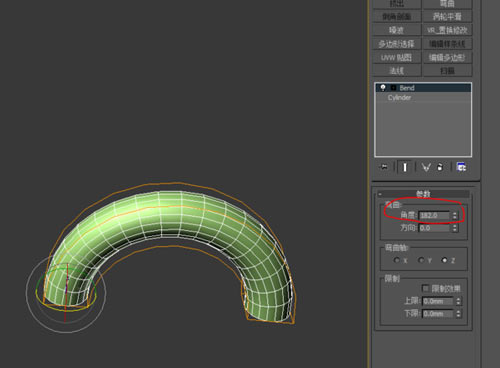Click the 下限 spinner arrows

458,314
